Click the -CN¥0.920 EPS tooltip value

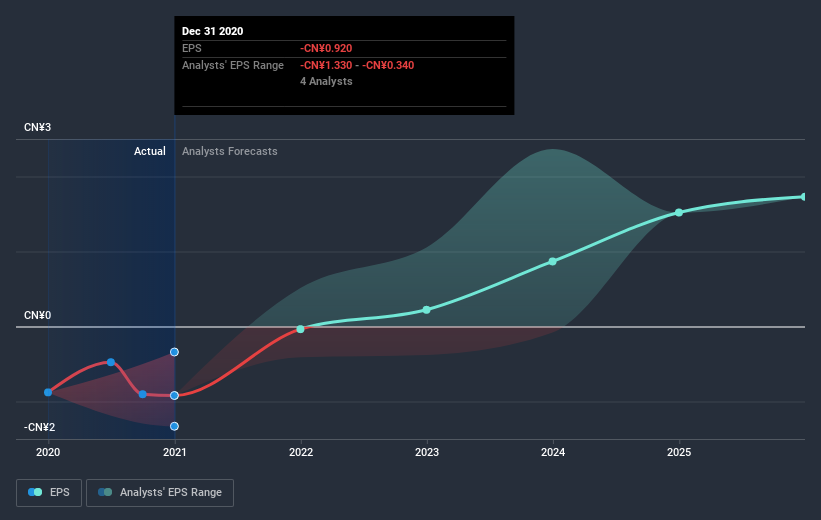[x=326, y=48]
